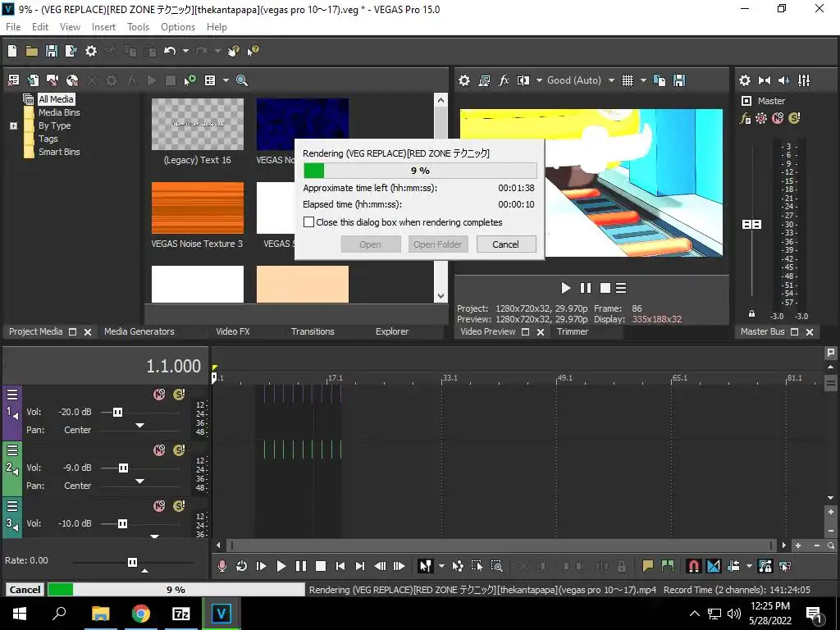Save project using the floppy disk icon
This screenshot has height=630, width=840.
click(52, 51)
